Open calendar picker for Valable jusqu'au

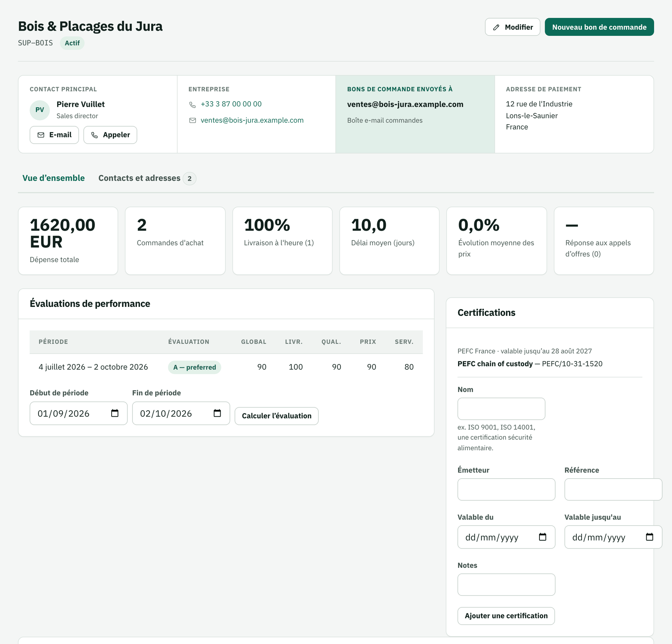[650, 537]
